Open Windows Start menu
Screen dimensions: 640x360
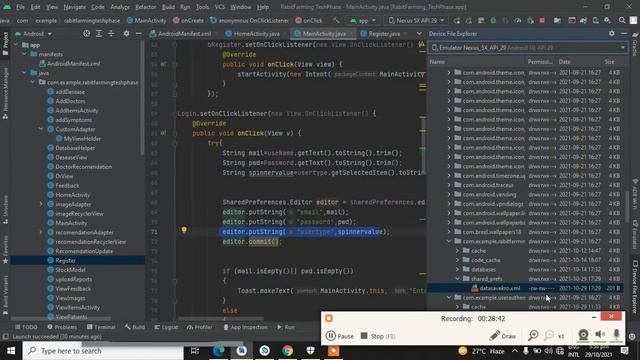(x=11, y=351)
